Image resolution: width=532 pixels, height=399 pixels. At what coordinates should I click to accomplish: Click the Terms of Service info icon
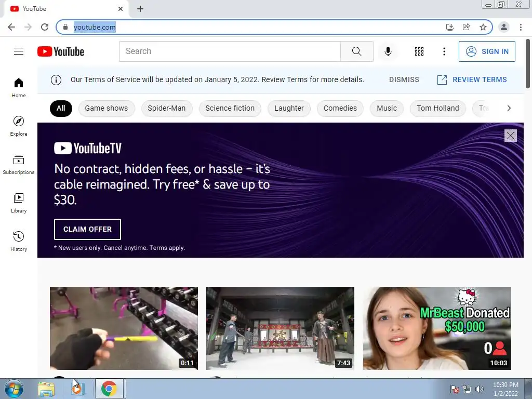tap(56, 79)
